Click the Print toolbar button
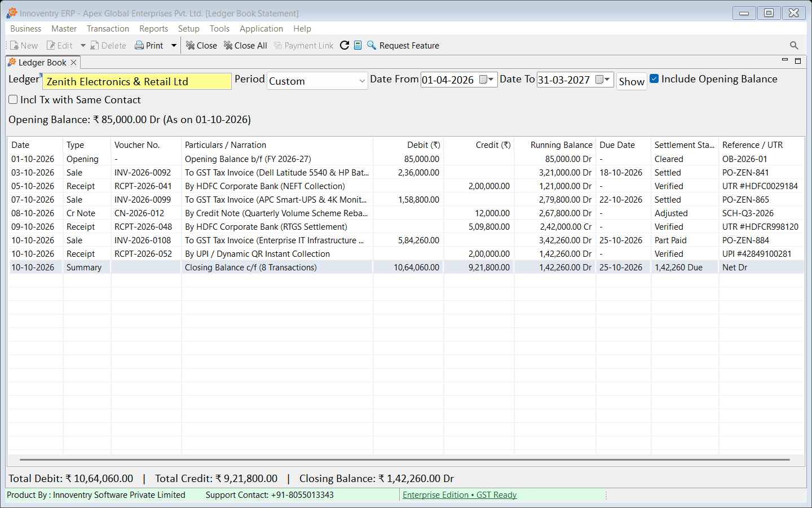The image size is (812, 508). [149, 46]
